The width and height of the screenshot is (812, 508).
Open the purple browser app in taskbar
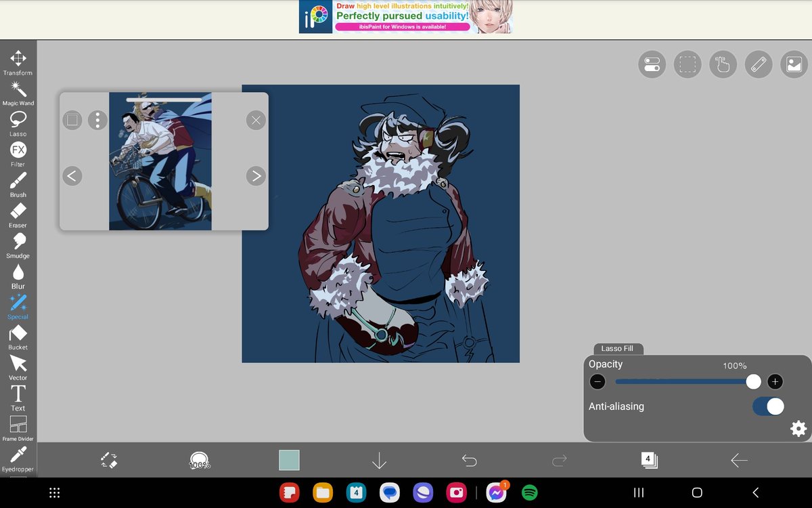coord(422,493)
